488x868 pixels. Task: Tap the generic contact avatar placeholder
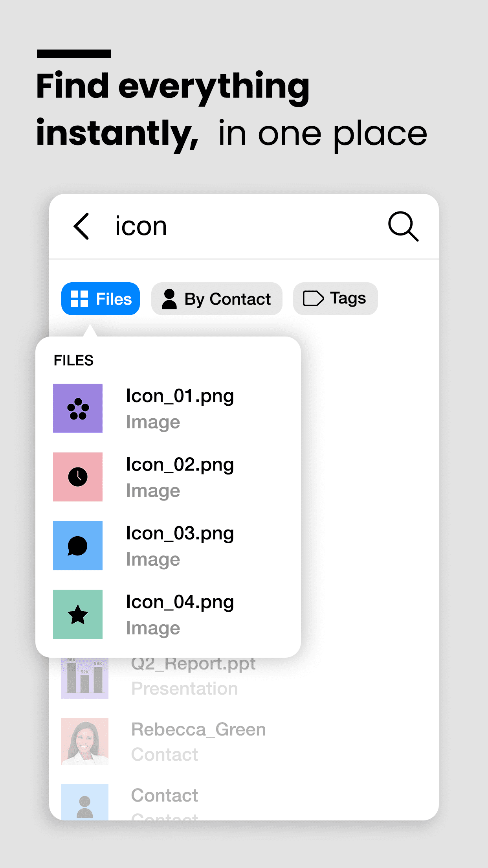point(84,802)
